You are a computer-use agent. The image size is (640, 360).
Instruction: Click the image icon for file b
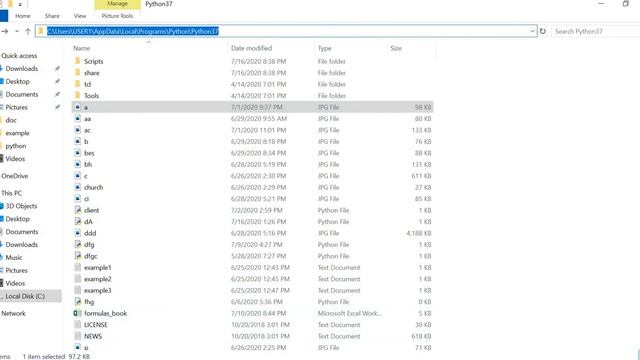click(x=78, y=141)
